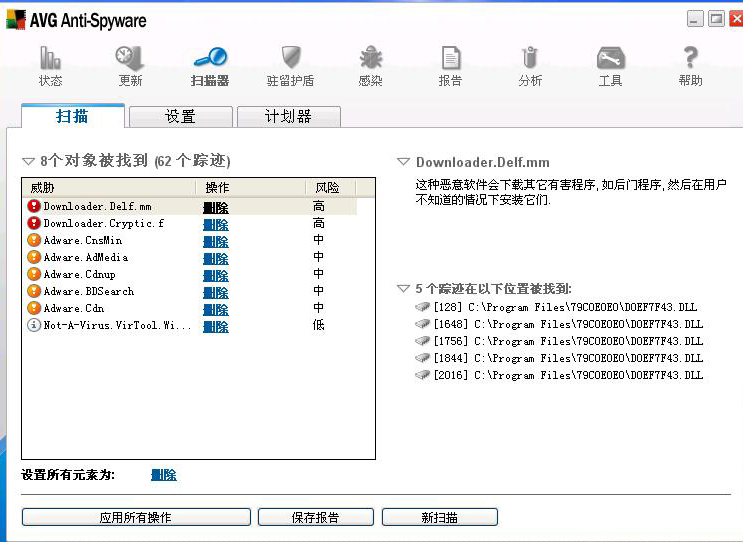Change 删除 action for Downloader.Cryptic.f
Screen dimensions: 743x542
[x=216, y=225]
